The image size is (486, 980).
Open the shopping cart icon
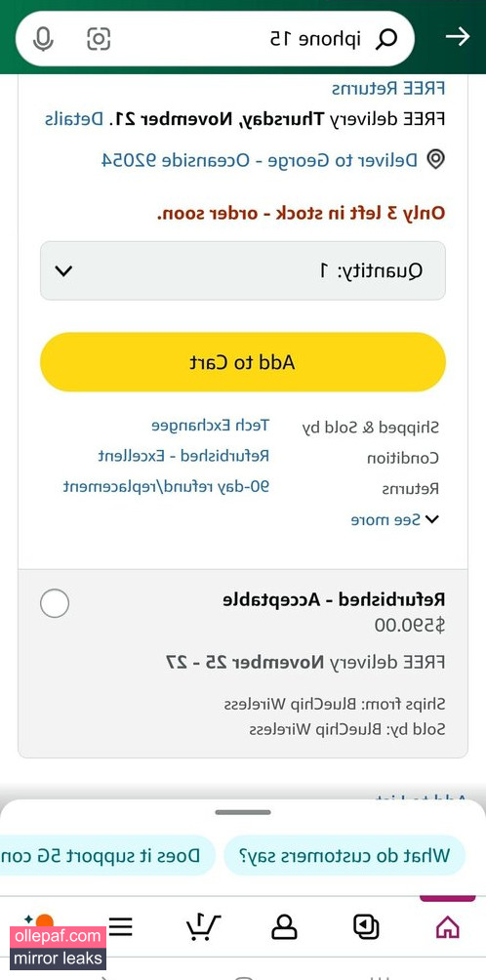204,927
